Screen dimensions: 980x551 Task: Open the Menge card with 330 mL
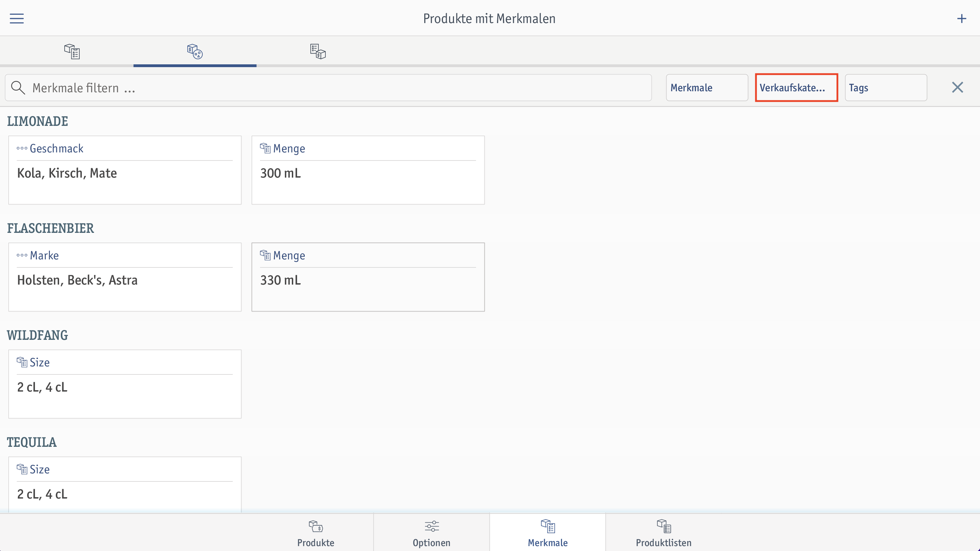pyautogui.click(x=368, y=277)
